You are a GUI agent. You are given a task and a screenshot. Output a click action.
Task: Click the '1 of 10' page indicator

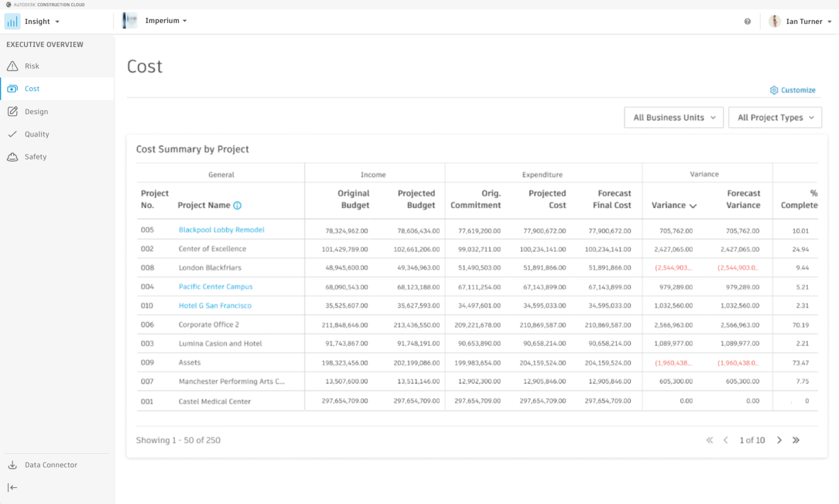coord(752,440)
